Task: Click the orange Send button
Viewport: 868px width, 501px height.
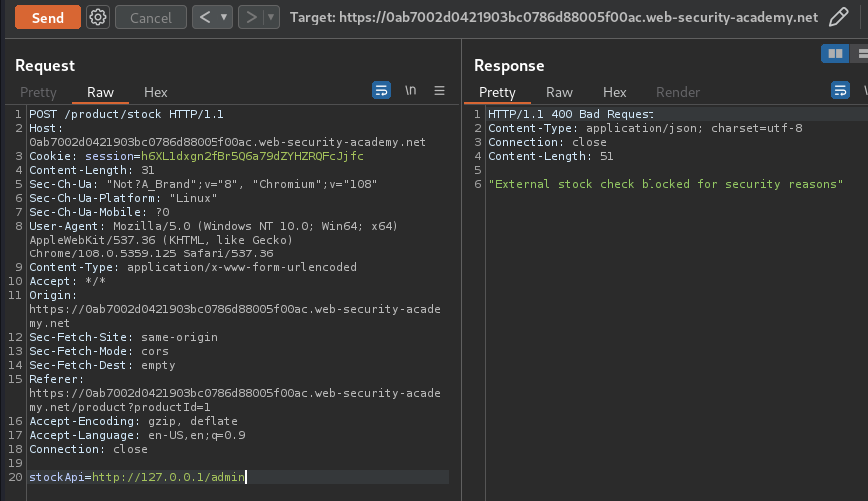Action: point(48,17)
